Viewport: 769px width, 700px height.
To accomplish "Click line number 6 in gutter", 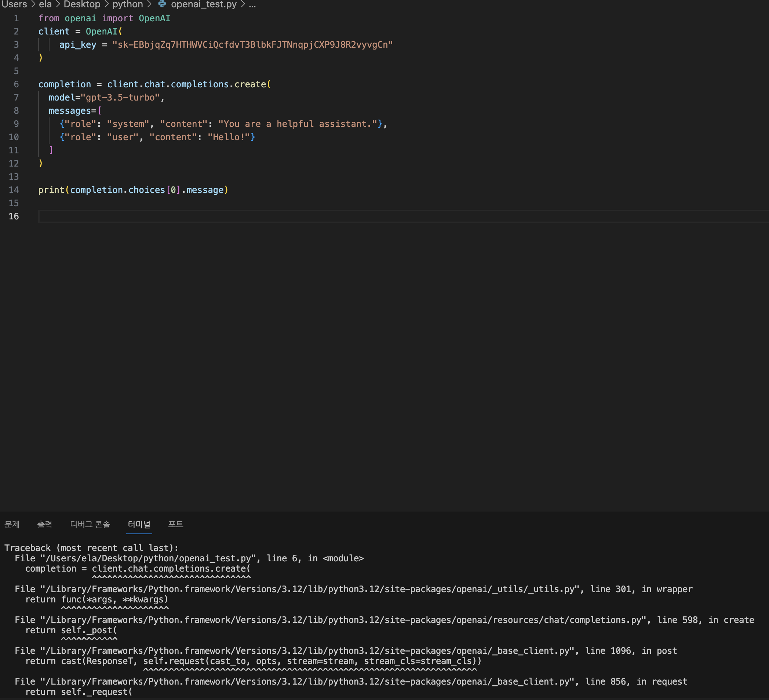I will pos(16,84).
